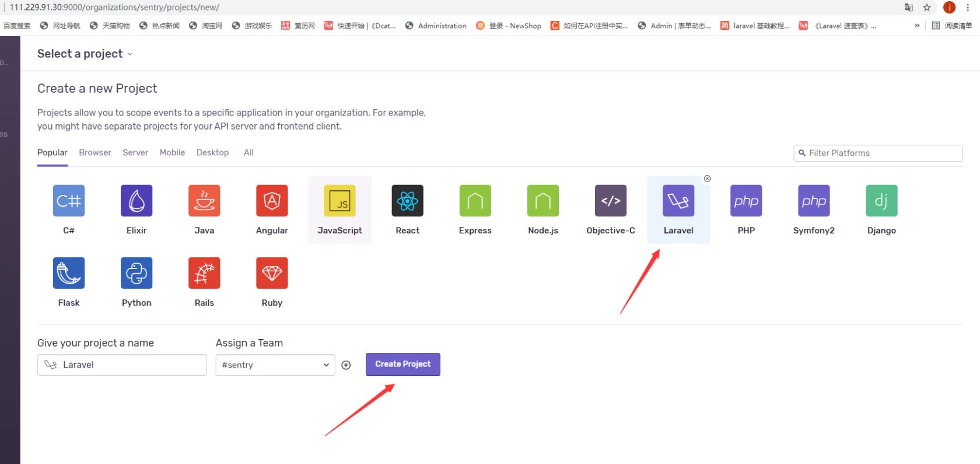
Task: Switch to the Server tab
Action: 135,152
